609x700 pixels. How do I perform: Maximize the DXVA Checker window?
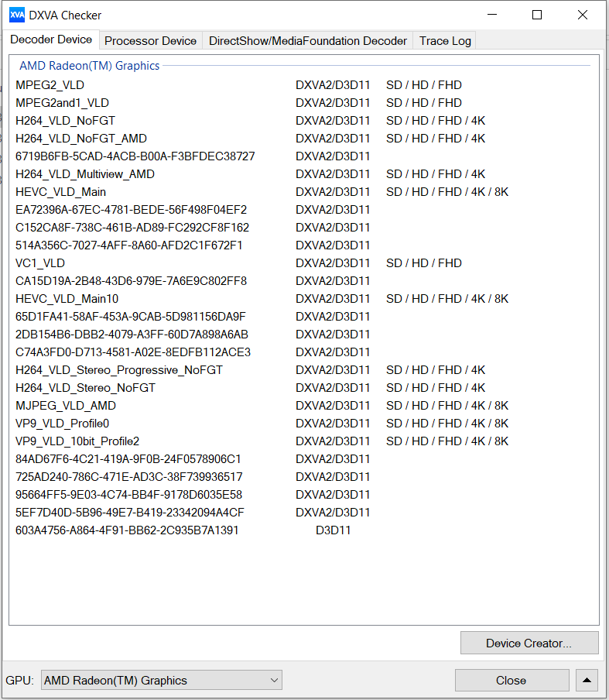coord(537,15)
